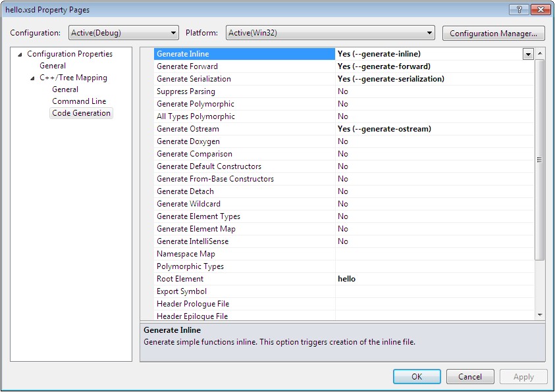This screenshot has height=392, width=555.
Task: Click the Yes (--generate-forward) value
Action: tap(384, 66)
